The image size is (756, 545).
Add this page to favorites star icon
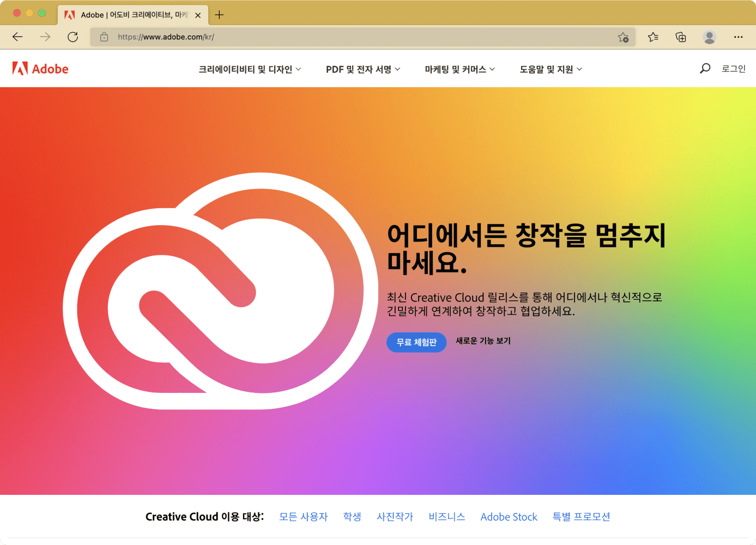click(x=623, y=37)
